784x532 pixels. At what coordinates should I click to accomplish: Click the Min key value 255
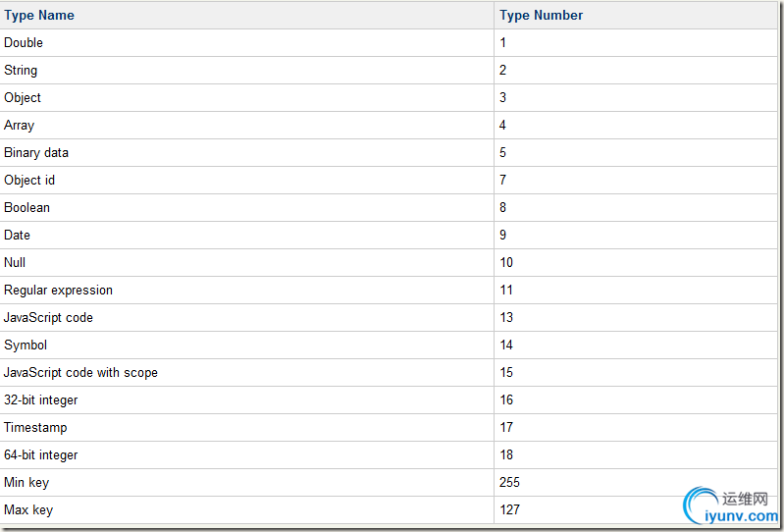509,483
